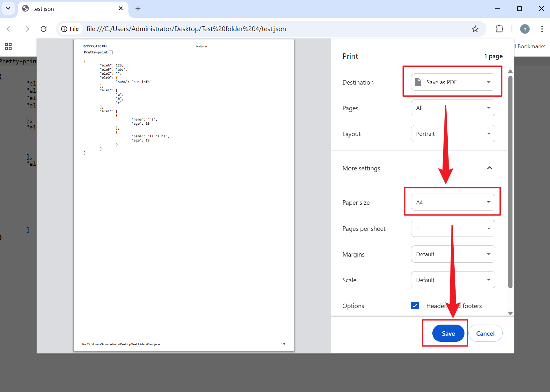The image size is (550, 392).
Task: Uncheck Headers and footers checkbox
Action: [x=415, y=306]
